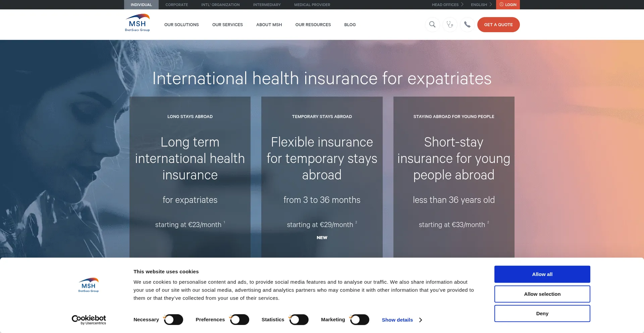
Task: Open Login with the user icon
Action: (x=508, y=5)
